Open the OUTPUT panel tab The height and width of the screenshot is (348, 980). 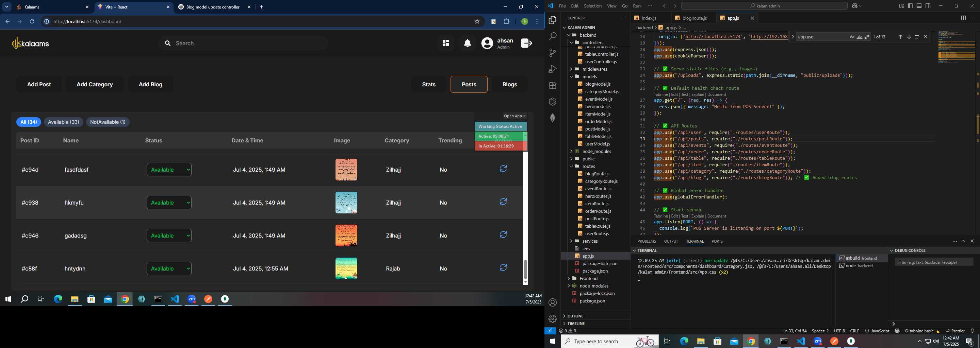[x=671, y=242]
